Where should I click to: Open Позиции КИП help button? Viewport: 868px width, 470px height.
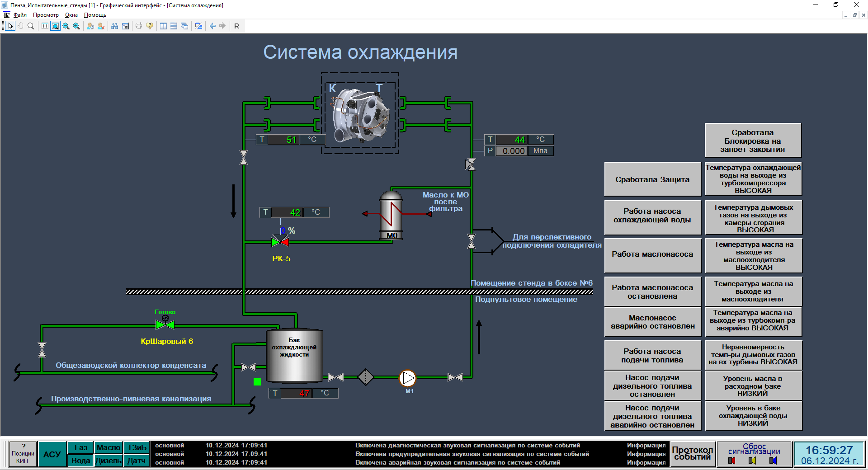point(22,454)
